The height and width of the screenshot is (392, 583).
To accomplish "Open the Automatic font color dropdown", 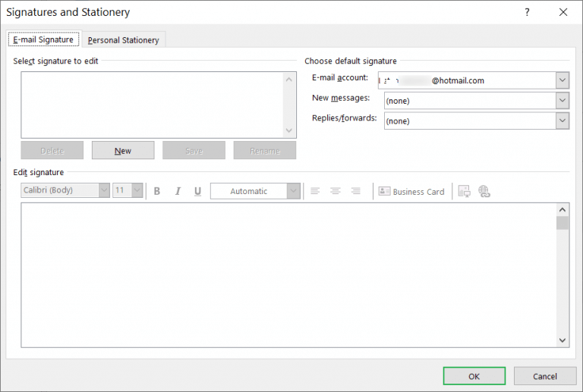I will click(293, 191).
